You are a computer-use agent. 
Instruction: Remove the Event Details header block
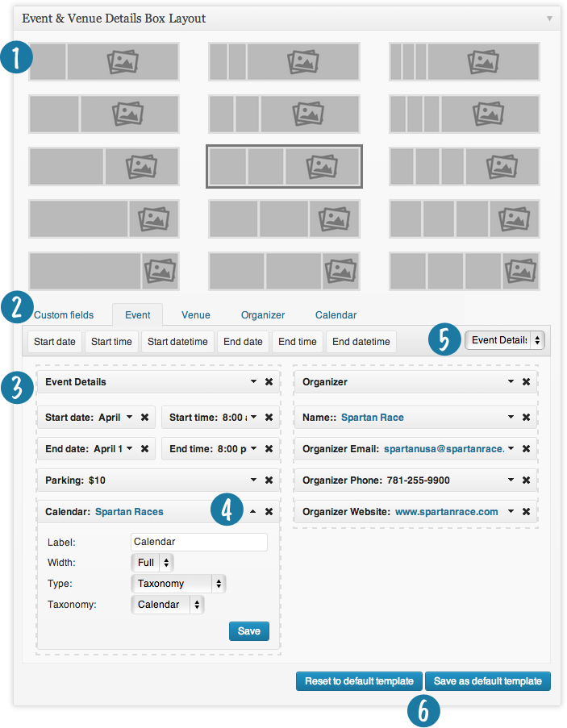(269, 381)
